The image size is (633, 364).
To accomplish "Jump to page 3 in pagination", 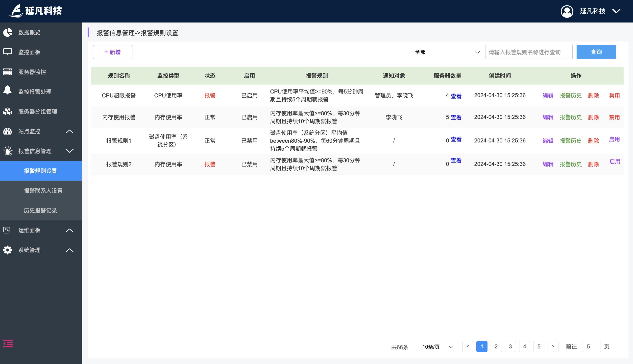I will point(510,347).
